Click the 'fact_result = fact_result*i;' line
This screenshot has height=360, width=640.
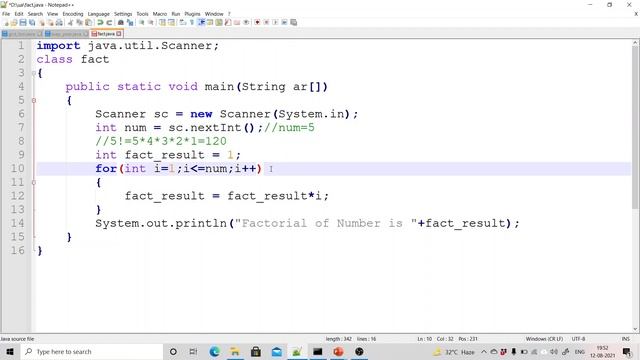(x=227, y=196)
